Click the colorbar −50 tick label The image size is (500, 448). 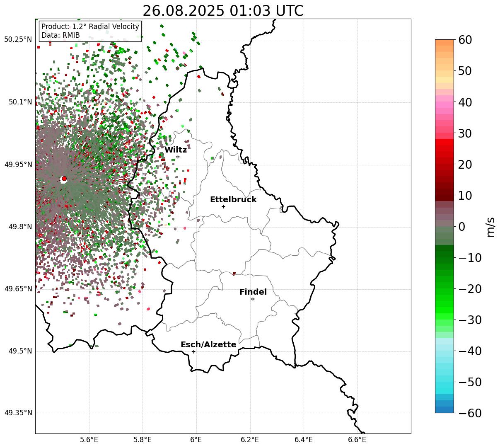470,382
